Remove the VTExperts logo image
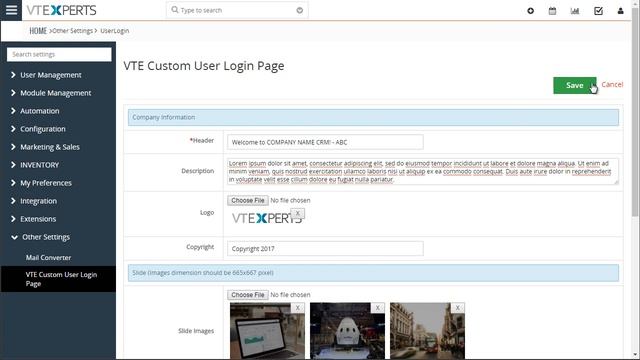 click(x=298, y=213)
